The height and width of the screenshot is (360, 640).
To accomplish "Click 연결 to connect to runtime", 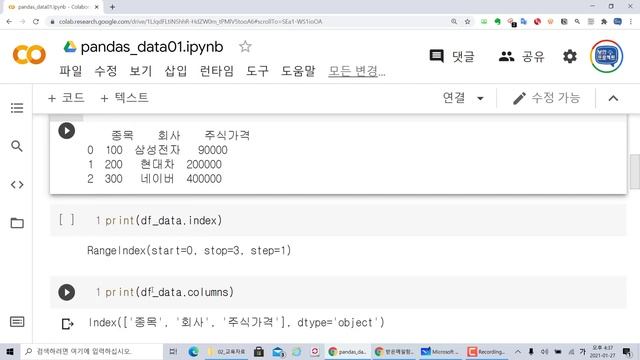I will [x=454, y=98].
